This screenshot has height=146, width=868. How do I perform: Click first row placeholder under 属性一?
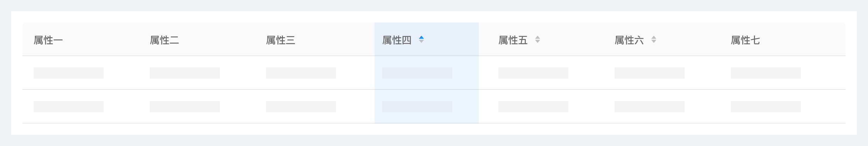69,73
